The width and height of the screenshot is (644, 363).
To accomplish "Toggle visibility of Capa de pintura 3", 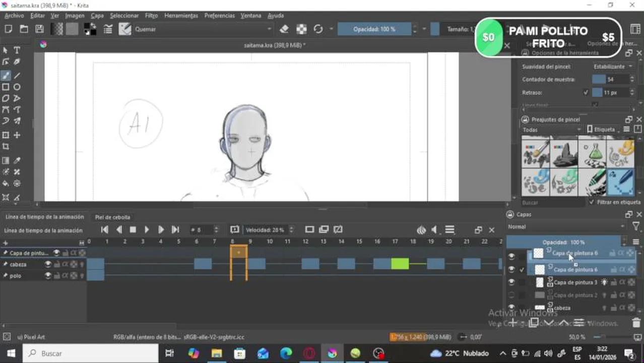I will 511,282.
